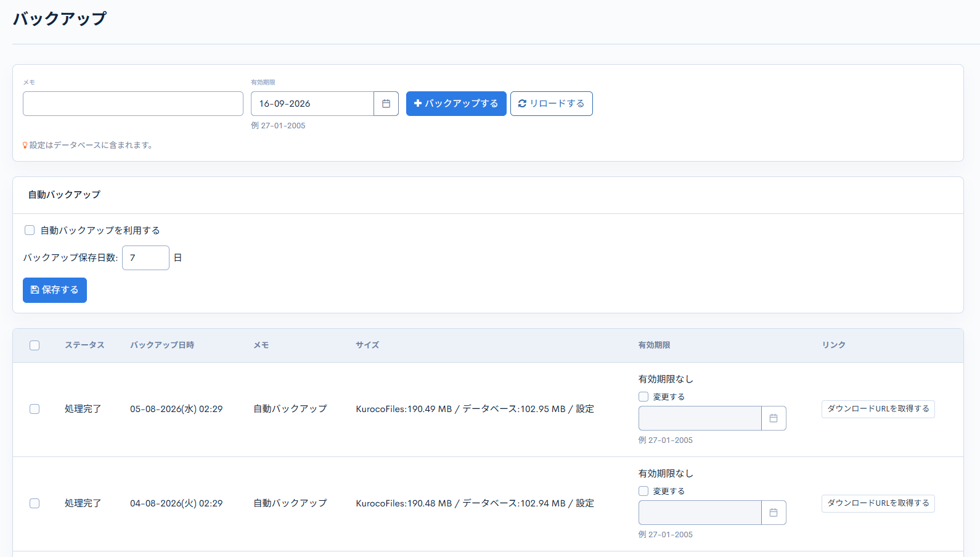Click expiry date input in 04-08-2026 row
This screenshot has width=980, height=557.
point(700,513)
